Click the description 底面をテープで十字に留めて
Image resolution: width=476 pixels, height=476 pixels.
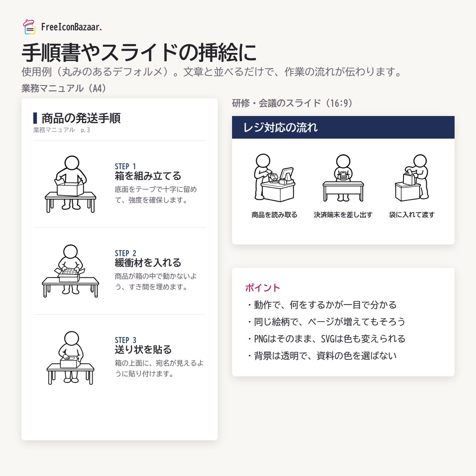[156, 195]
